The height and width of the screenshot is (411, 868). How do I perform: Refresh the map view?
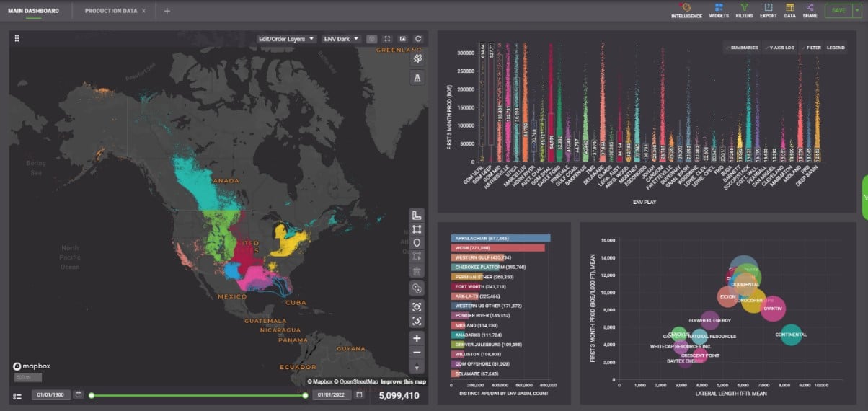coord(417,39)
